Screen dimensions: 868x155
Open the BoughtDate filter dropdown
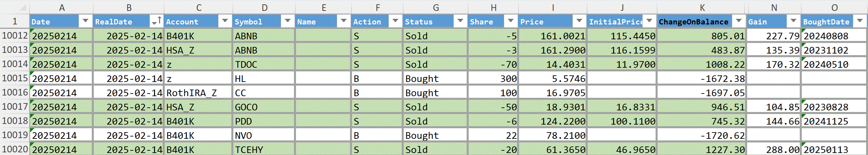(x=860, y=21)
